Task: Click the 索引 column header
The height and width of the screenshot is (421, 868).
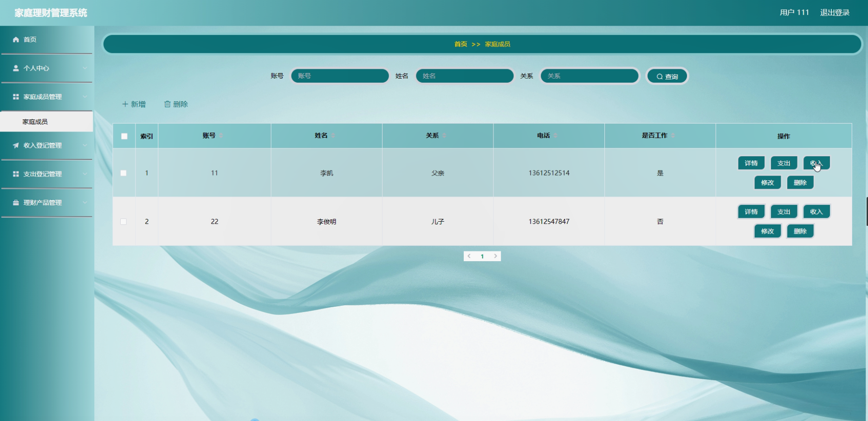Action: (147, 136)
